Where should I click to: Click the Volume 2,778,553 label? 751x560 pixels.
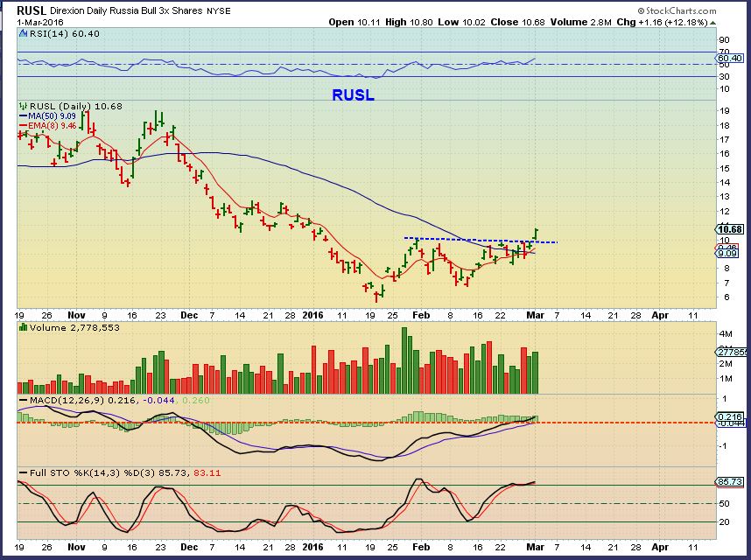74,327
